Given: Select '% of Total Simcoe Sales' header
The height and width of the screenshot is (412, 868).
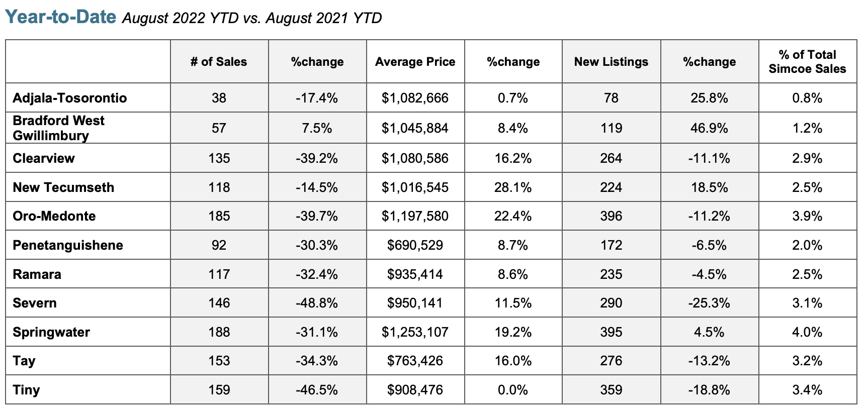Looking at the screenshot, I should point(807,62).
